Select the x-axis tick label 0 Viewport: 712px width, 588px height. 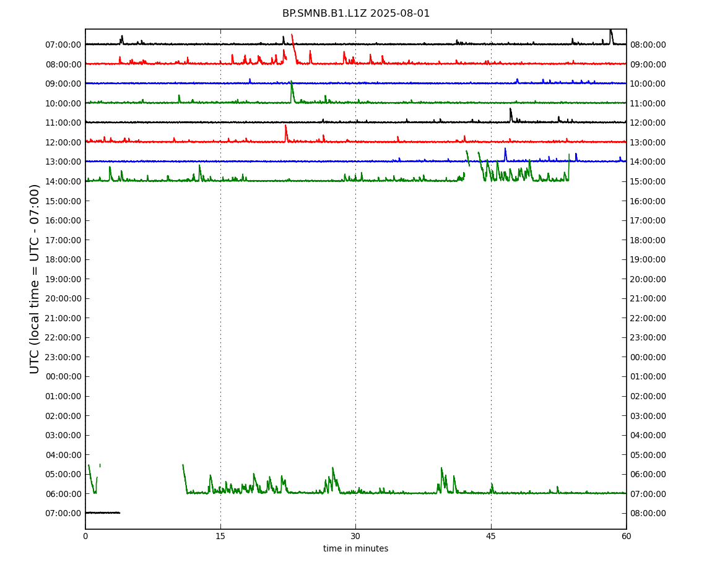click(85, 536)
